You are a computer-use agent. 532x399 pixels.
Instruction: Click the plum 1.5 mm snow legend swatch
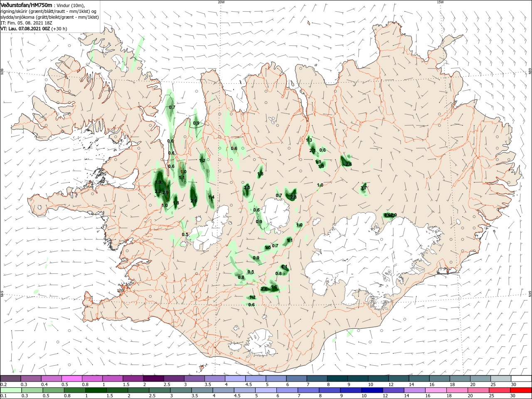click(133, 379)
